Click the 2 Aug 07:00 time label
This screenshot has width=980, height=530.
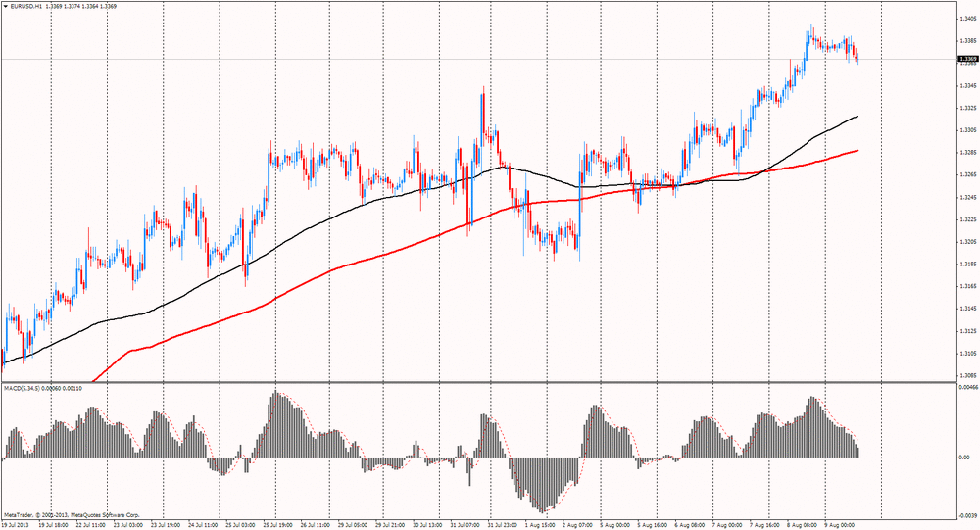tap(577, 526)
